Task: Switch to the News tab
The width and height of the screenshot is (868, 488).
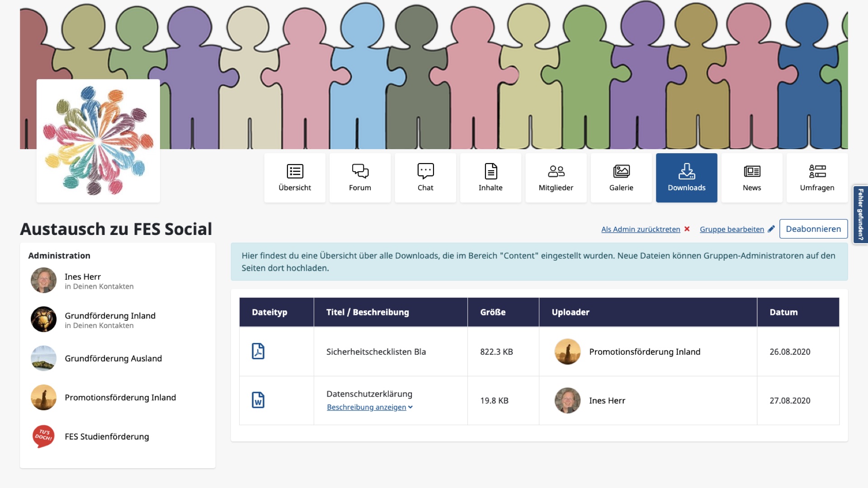Action: click(x=752, y=178)
